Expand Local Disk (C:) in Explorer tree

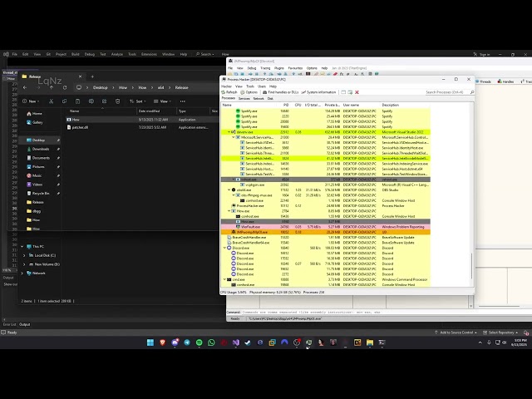[24, 255]
